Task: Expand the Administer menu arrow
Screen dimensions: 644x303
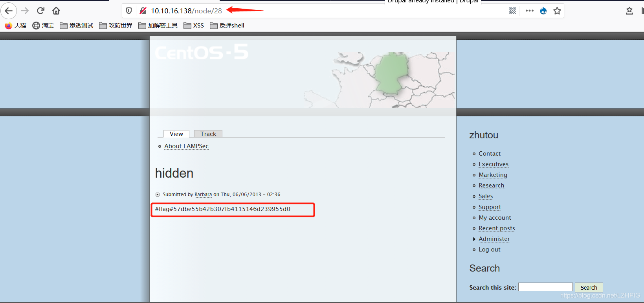Action: (474, 239)
